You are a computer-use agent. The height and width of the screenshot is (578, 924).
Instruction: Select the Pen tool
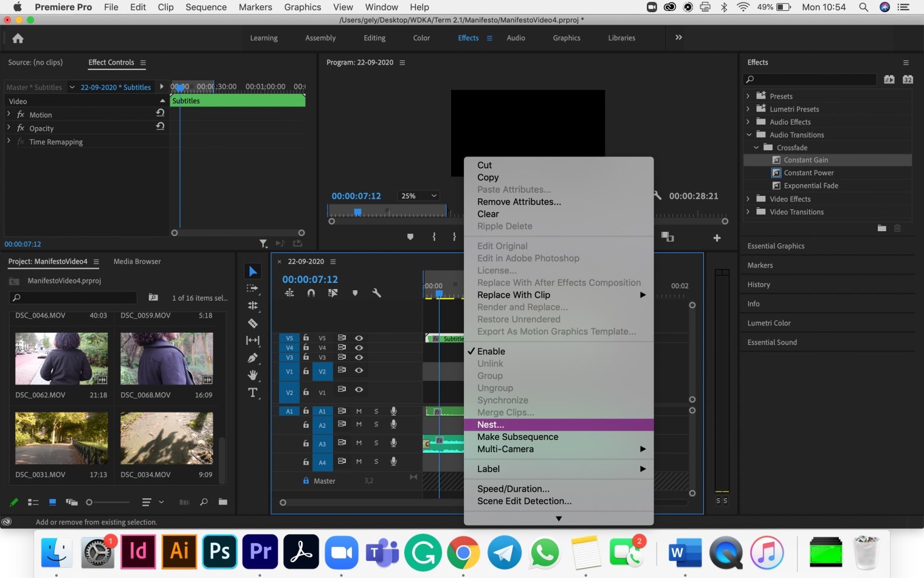coord(252,358)
